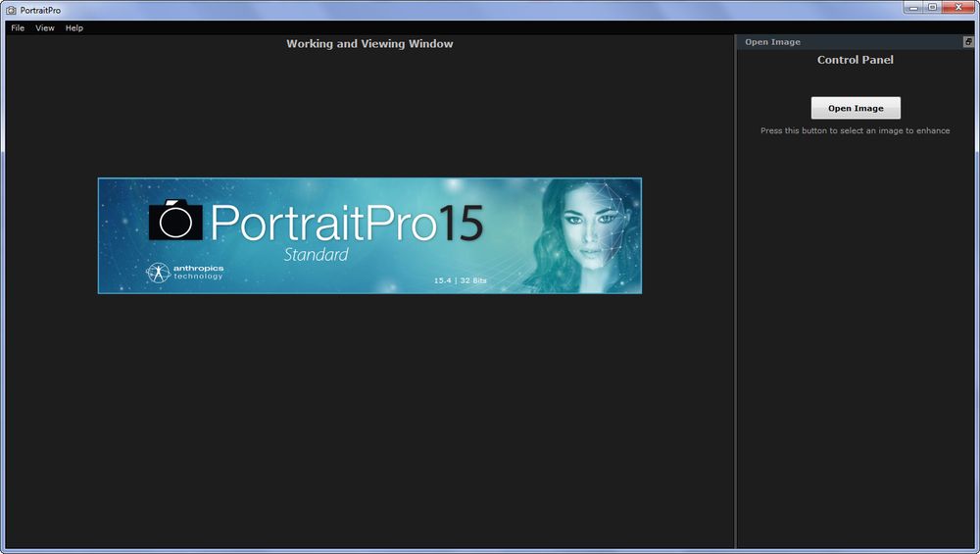This screenshot has height=554, width=980.
Task: Click the PortraitPro 15 splash banner
Action: (x=369, y=235)
